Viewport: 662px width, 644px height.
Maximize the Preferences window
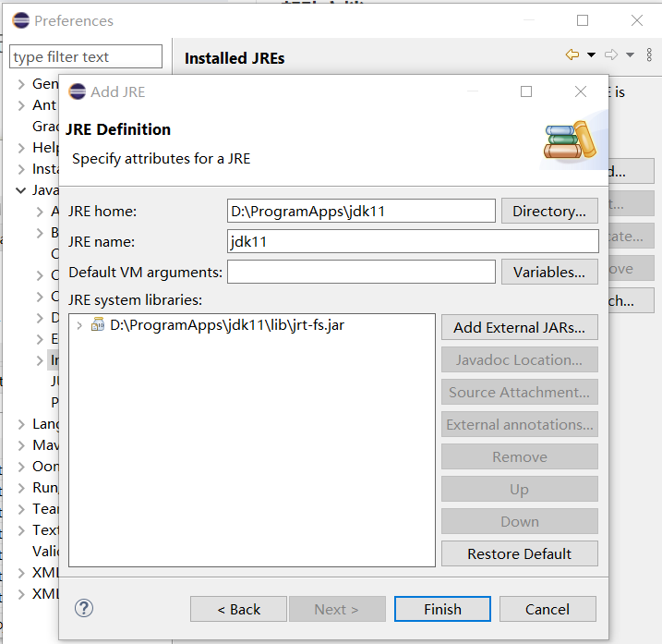click(x=583, y=20)
